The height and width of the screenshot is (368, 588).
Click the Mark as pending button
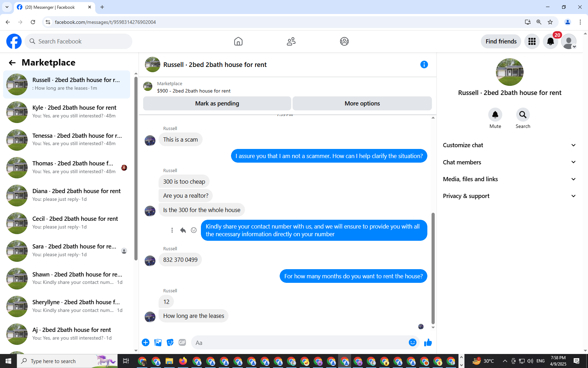coord(217,103)
